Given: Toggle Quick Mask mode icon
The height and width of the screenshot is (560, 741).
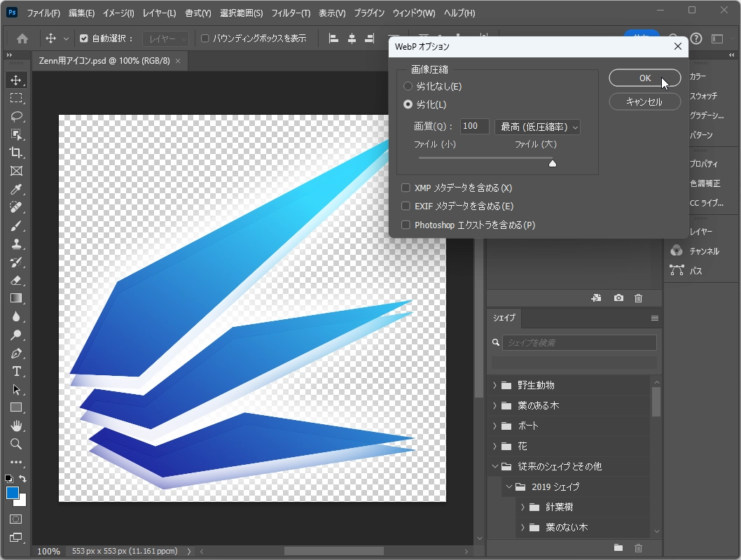Looking at the screenshot, I should 16,519.
